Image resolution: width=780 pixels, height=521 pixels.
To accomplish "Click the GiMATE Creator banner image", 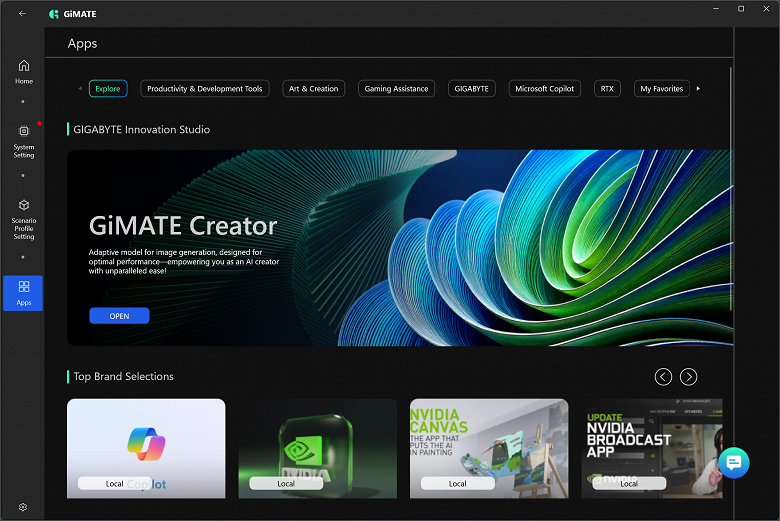I will point(400,248).
